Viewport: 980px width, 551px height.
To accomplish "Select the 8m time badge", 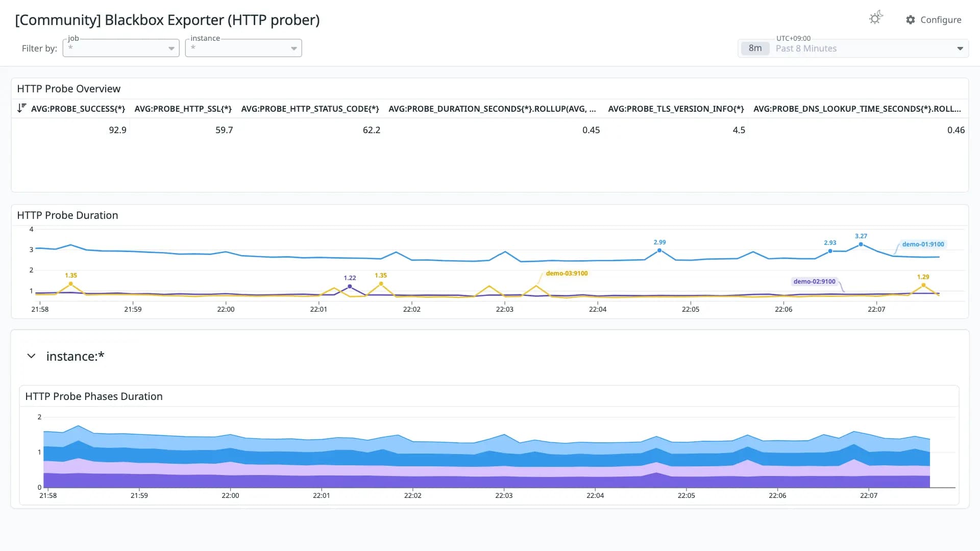I will pos(755,48).
